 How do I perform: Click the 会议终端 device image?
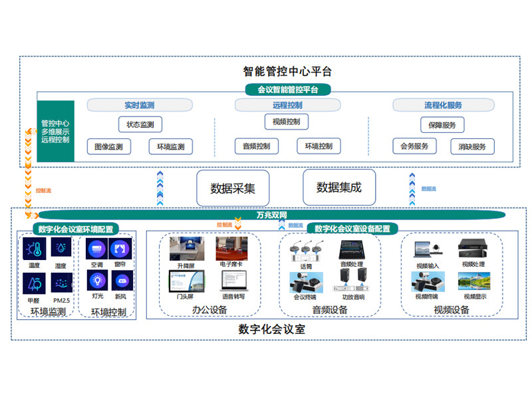click(307, 283)
